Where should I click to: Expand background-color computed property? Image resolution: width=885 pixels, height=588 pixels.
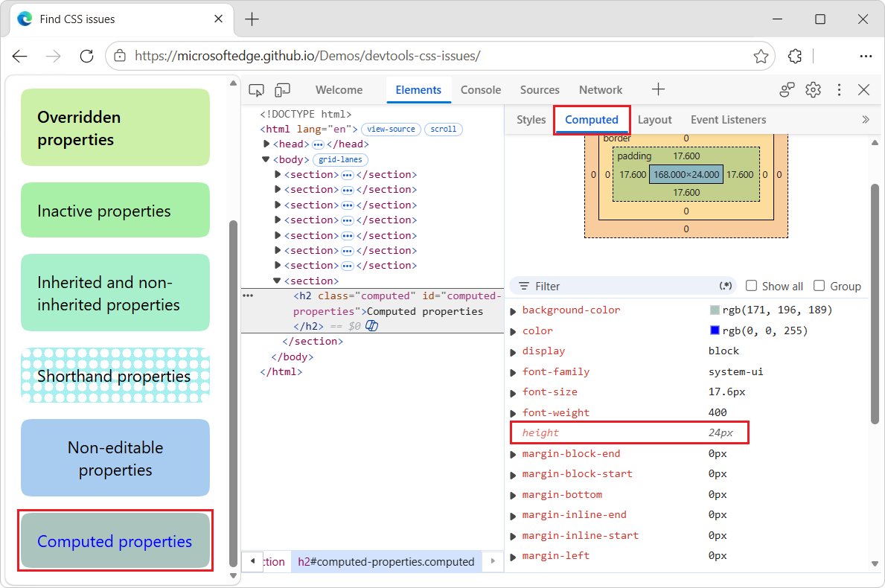point(513,311)
